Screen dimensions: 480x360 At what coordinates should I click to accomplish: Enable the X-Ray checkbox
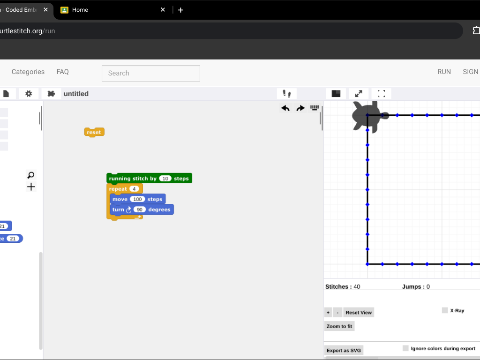[x=445, y=310]
